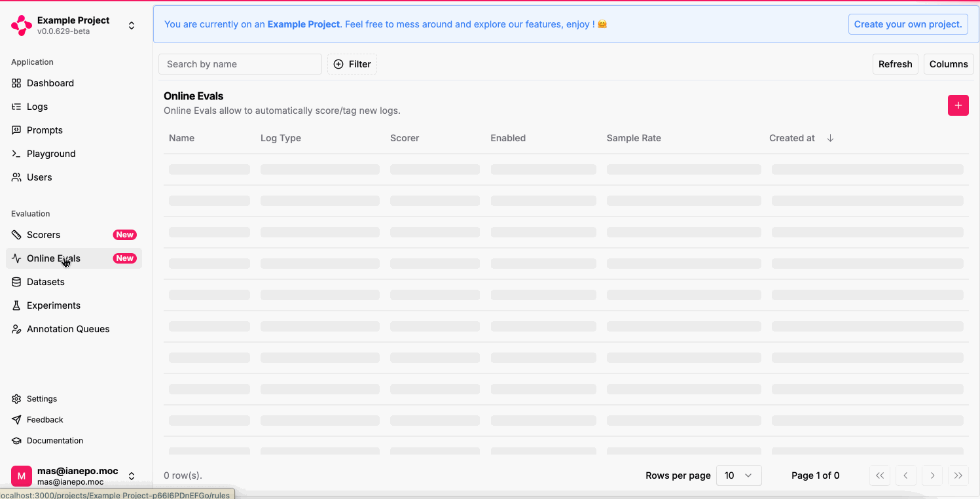Screen dimensions: 980x499
Task: Click the Datasets database icon
Action: point(16,282)
